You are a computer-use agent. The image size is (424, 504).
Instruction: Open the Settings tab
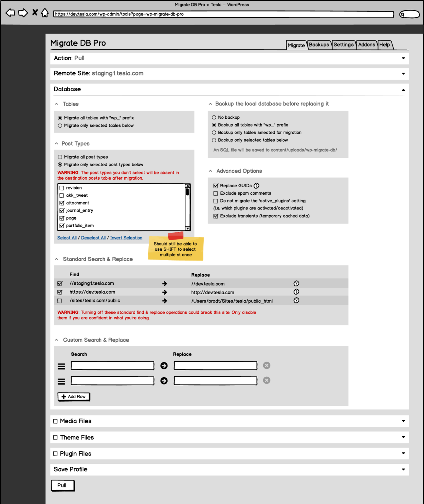click(343, 45)
